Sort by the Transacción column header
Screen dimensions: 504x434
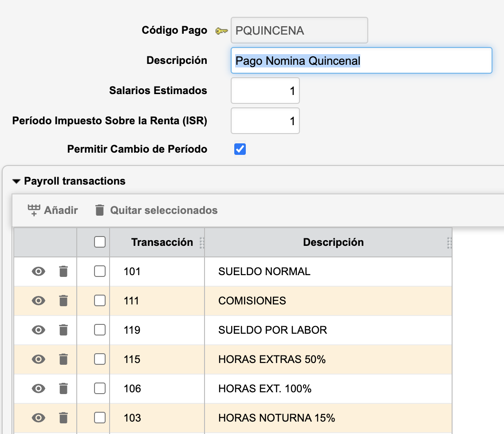pyautogui.click(x=162, y=242)
